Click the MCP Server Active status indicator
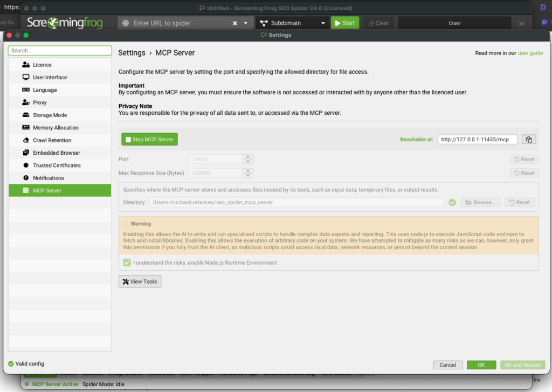The height and width of the screenshot is (392, 552). 51,384
